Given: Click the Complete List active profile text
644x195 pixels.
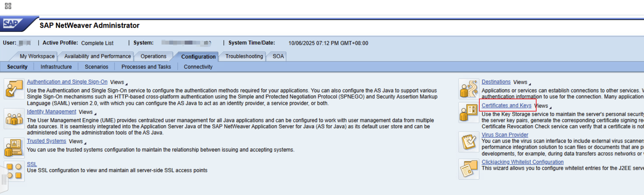Looking at the screenshot, I should [97, 43].
